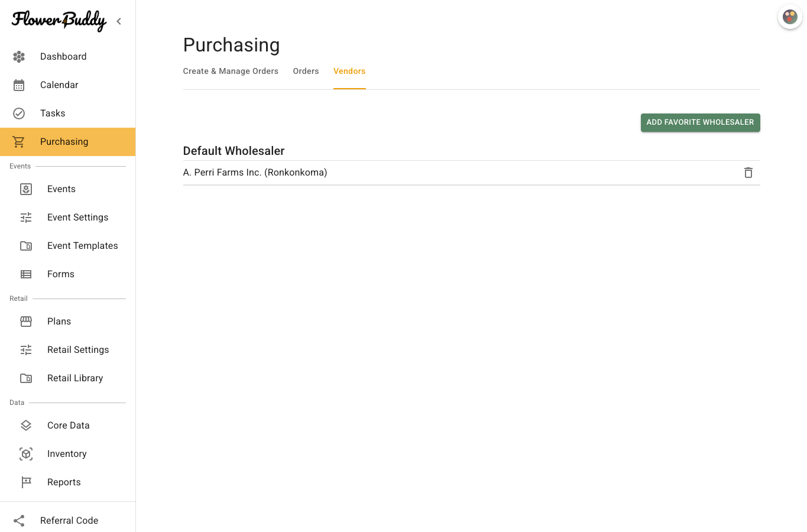Open Referral Code page
This screenshot has width=807, height=532.
pos(67,521)
